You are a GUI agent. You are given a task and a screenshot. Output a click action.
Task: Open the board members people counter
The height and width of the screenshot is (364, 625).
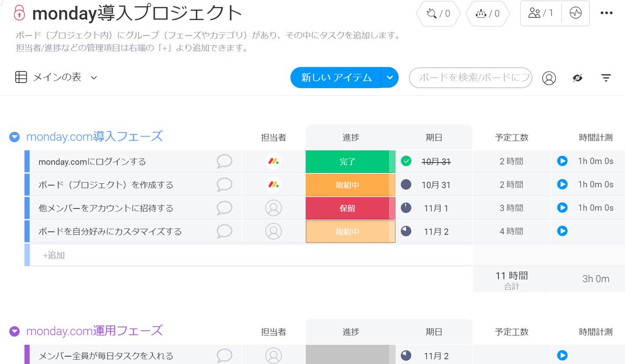coord(541,13)
